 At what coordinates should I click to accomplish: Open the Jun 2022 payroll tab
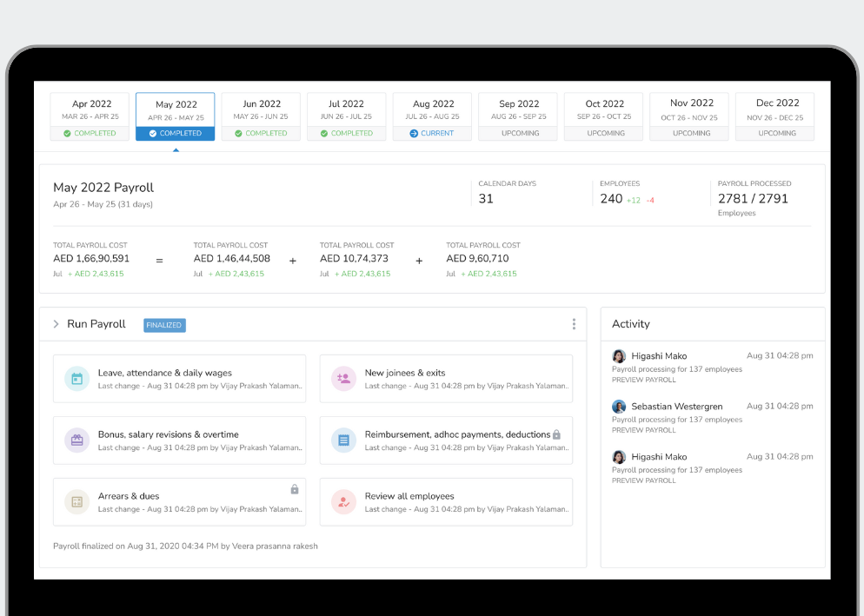pos(261,116)
